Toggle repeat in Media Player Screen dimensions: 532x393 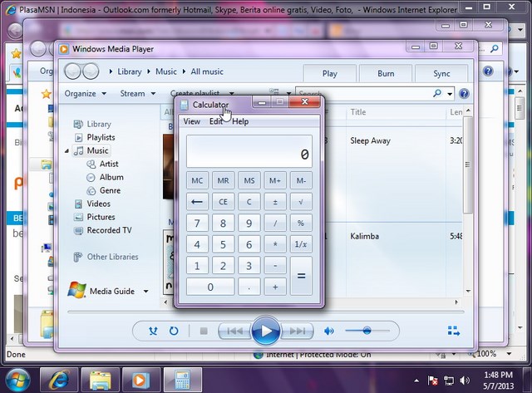click(x=174, y=331)
